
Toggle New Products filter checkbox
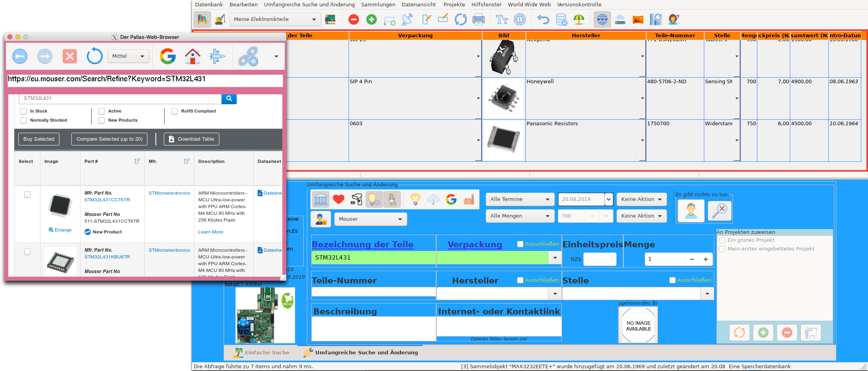click(x=102, y=120)
